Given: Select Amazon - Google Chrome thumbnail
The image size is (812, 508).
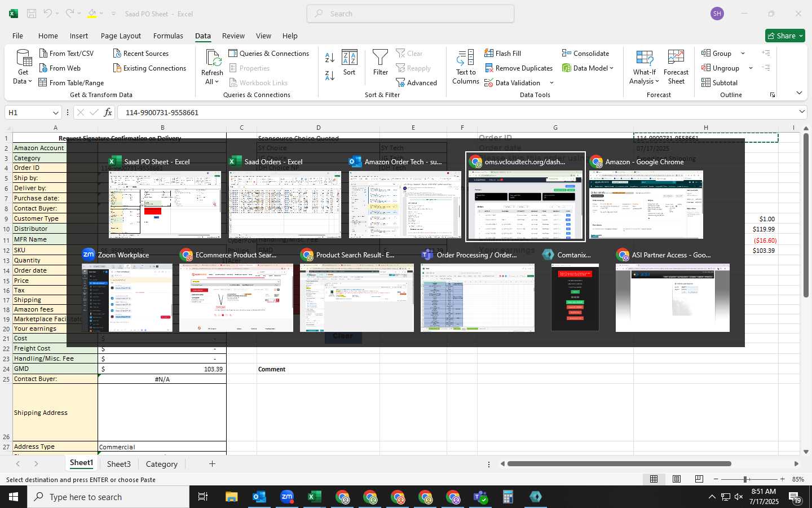Looking at the screenshot, I should (x=646, y=196).
